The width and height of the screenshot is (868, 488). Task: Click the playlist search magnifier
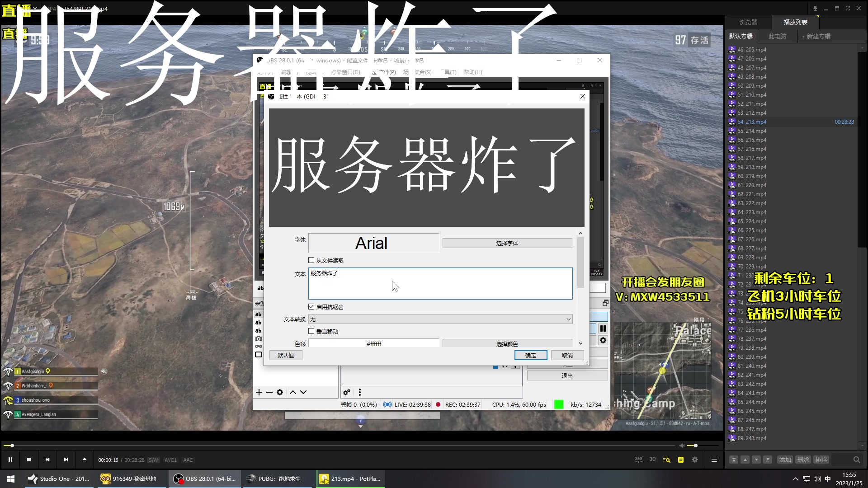(857, 460)
